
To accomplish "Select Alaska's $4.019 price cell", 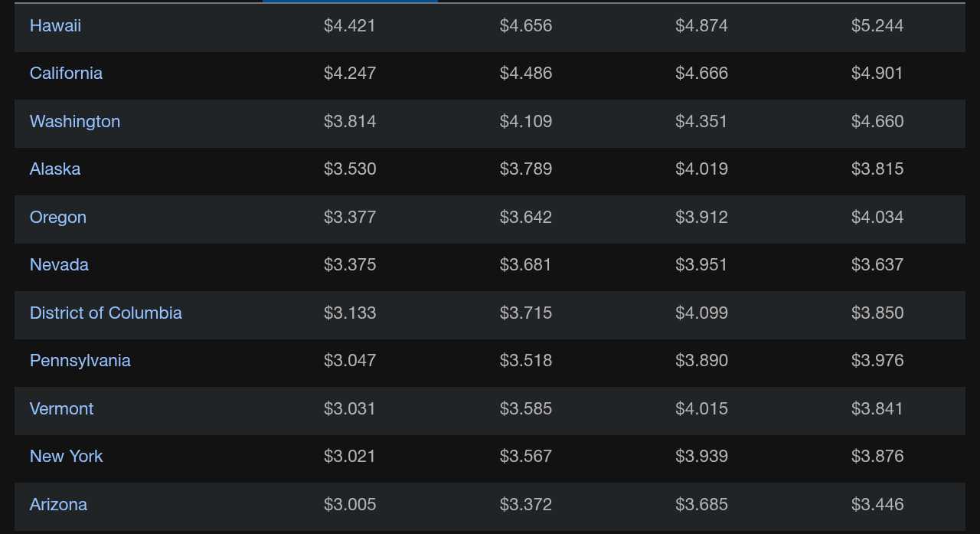I will tap(701, 169).
